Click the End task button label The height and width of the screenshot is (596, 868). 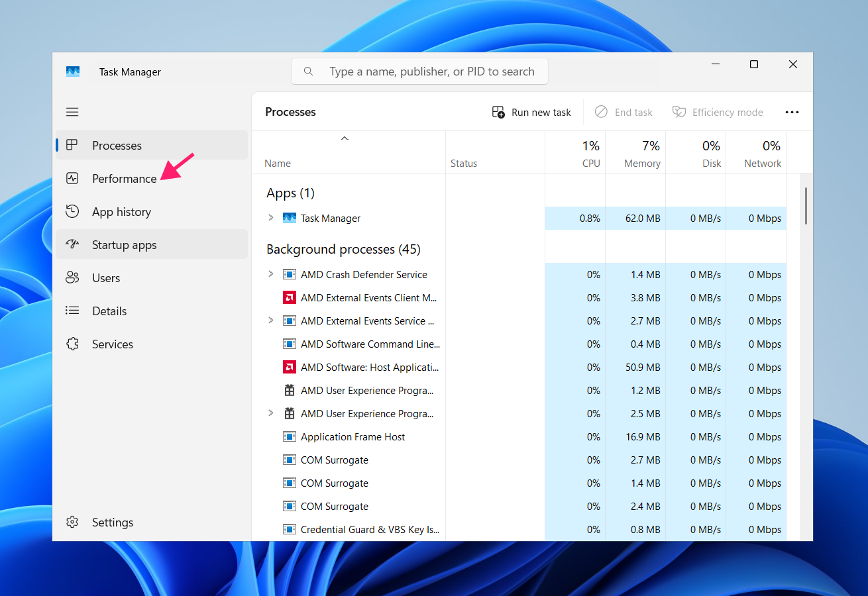pyautogui.click(x=633, y=113)
